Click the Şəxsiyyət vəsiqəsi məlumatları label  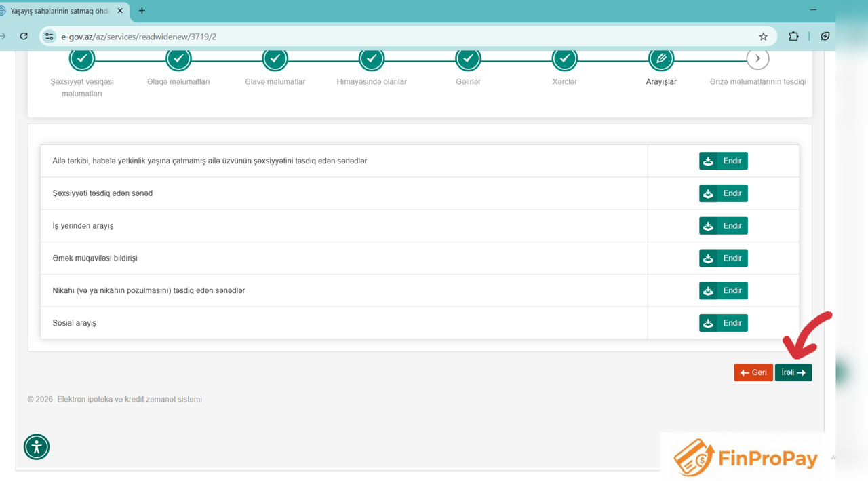(x=82, y=88)
